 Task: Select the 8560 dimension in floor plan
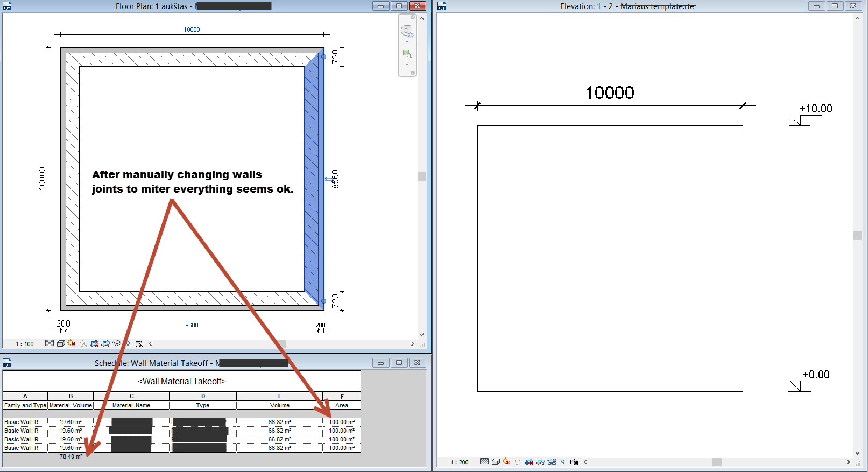click(335, 179)
